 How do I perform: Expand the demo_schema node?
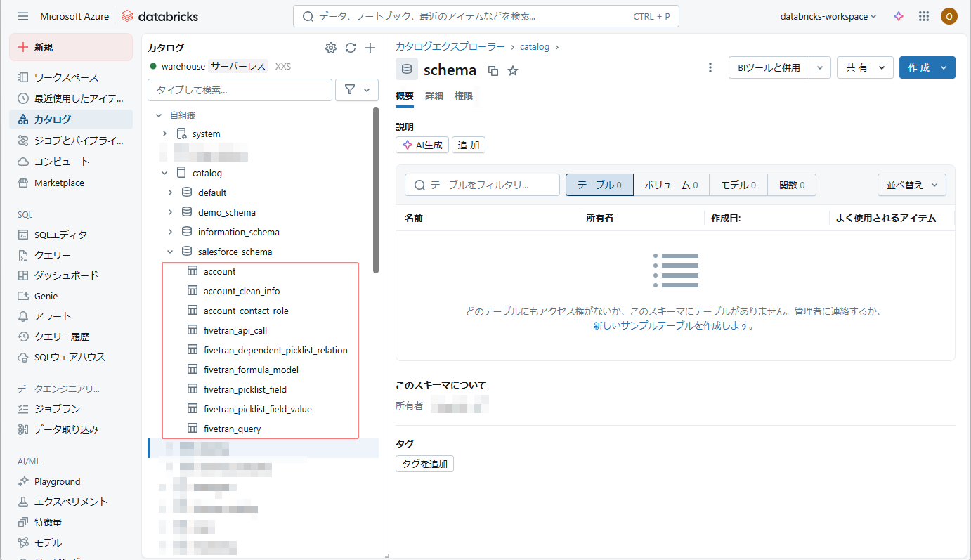pos(170,212)
